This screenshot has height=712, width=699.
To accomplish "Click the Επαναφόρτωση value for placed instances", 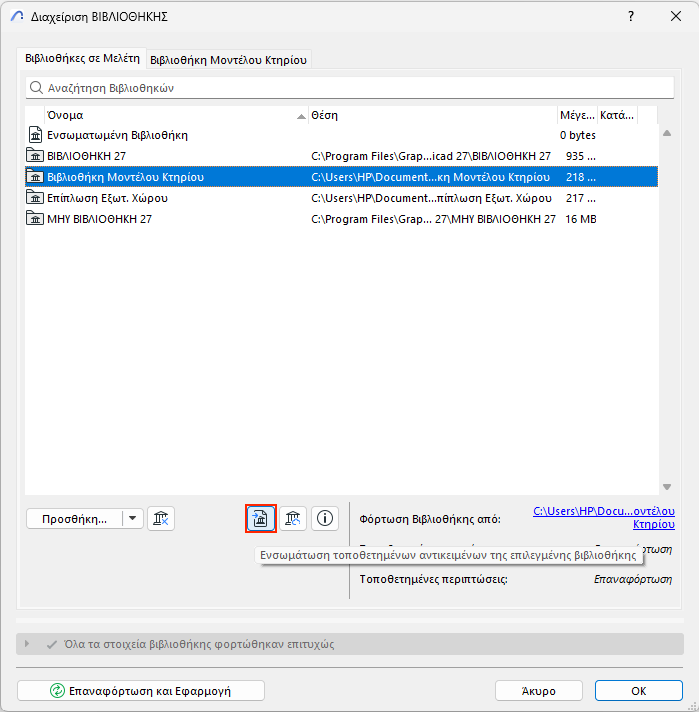I will (x=633, y=579).
